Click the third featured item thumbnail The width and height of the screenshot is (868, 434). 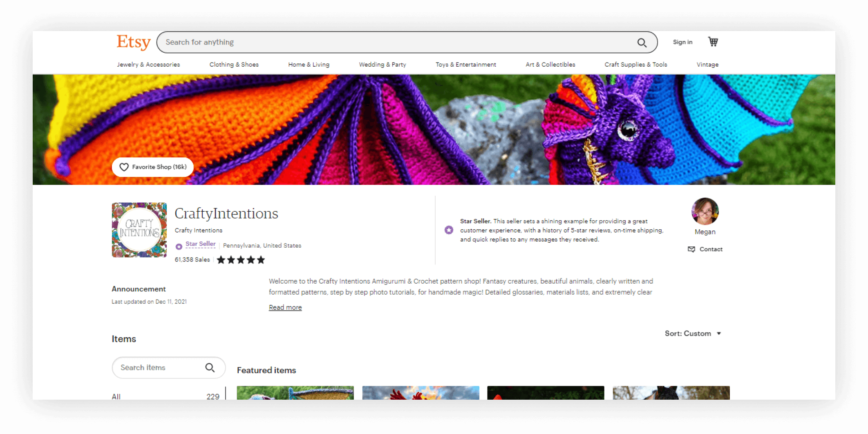[546, 393]
